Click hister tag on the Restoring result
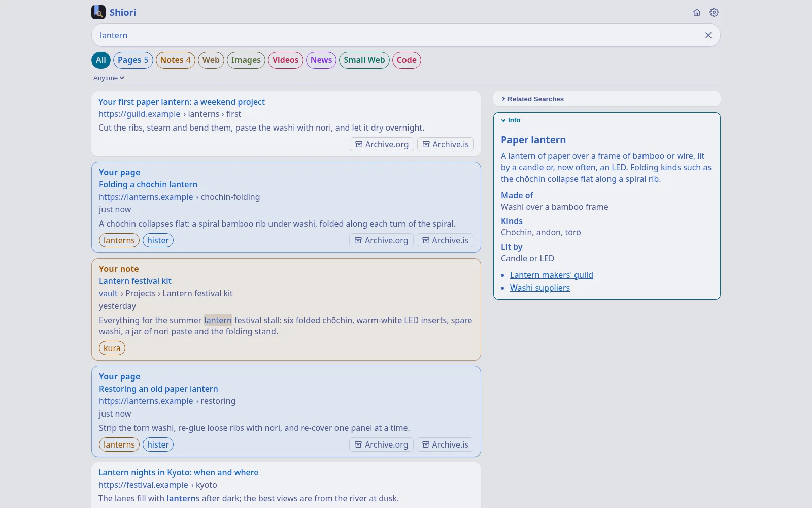 coord(158,444)
